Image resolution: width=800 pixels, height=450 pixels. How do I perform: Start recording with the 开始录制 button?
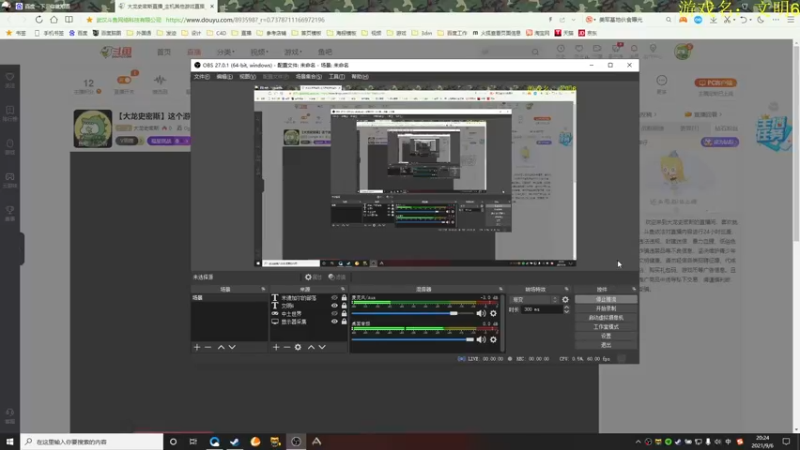[606, 309]
